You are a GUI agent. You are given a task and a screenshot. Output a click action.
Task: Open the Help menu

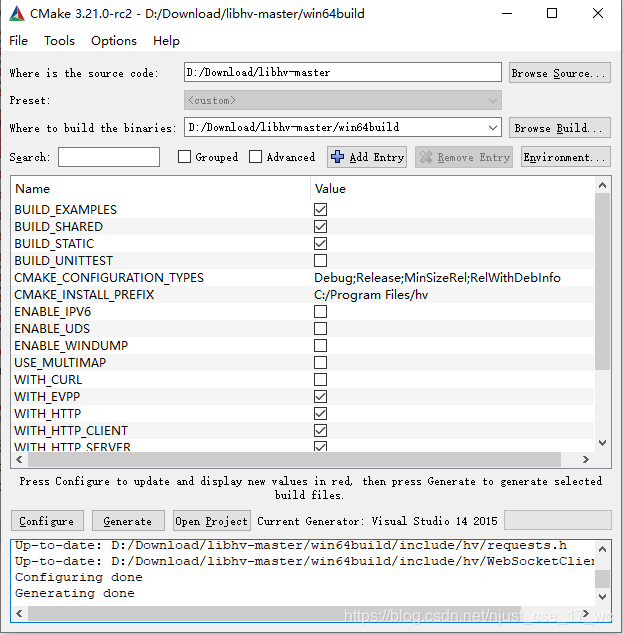coord(166,41)
